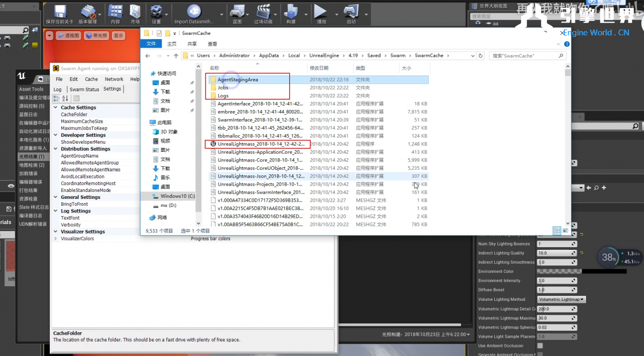The height and width of the screenshot is (356, 644).
Task: Select Windows10 (C:) drive in navigation pane
Action: point(173,196)
